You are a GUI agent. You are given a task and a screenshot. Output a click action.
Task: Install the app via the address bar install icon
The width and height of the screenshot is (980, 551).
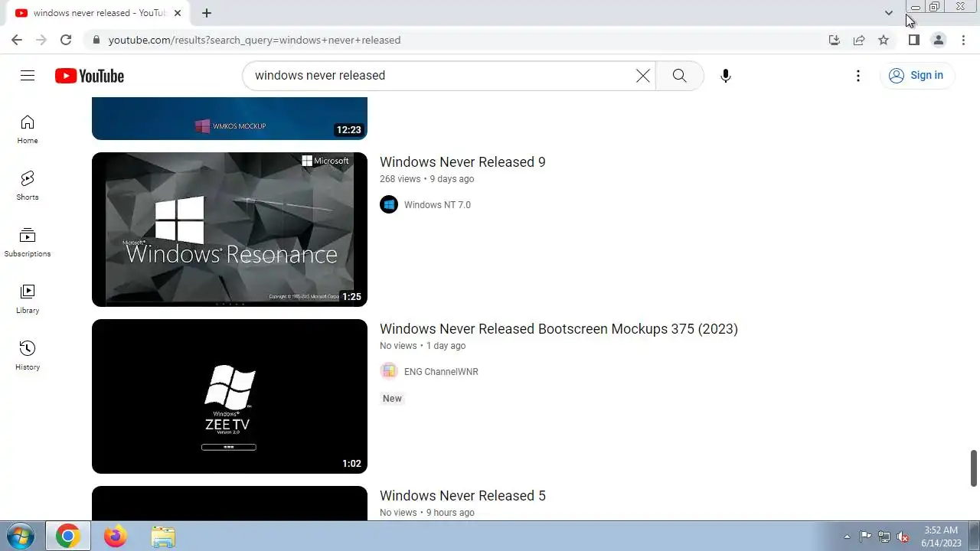835,40
